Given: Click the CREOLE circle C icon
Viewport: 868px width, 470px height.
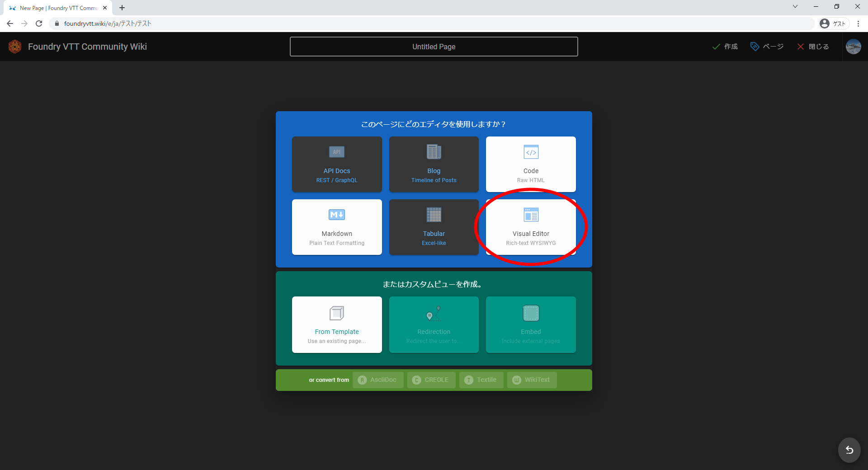Looking at the screenshot, I should [416, 380].
